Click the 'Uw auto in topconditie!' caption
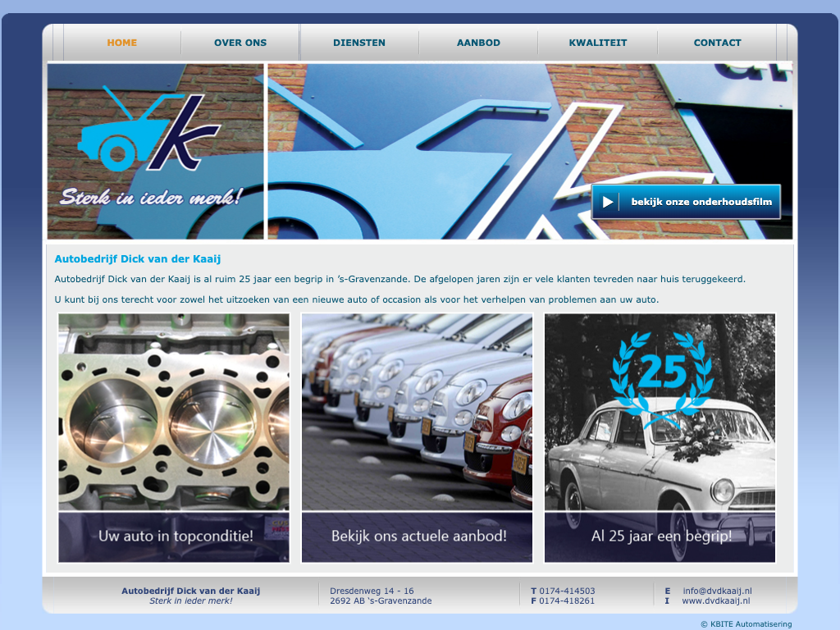The image size is (840, 630). 175,536
